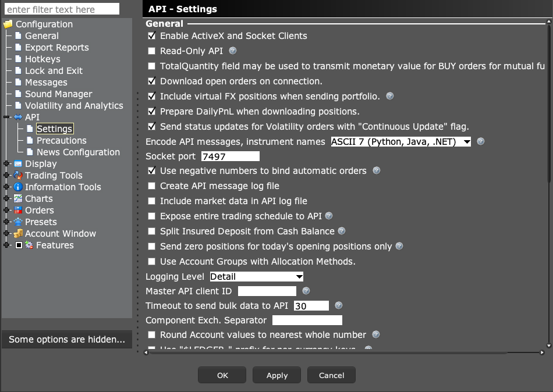The width and height of the screenshot is (553, 392).
Task: Click the filter text input field
Action: (62, 9)
